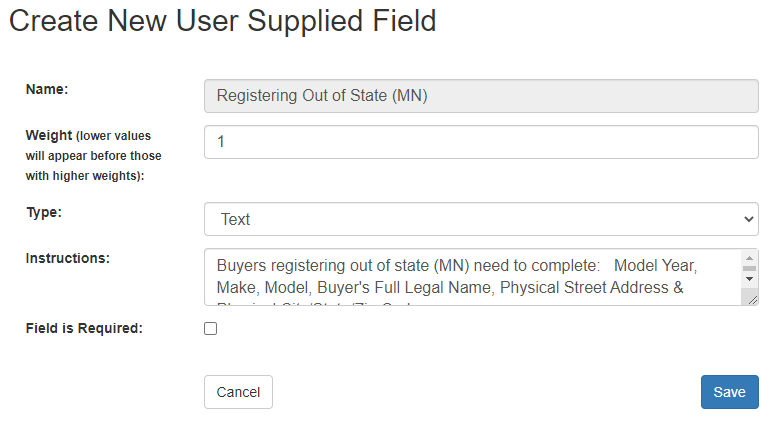The width and height of the screenshot is (778, 426).
Task: Click the Instructions scrollbar down arrow
Action: [x=749, y=277]
